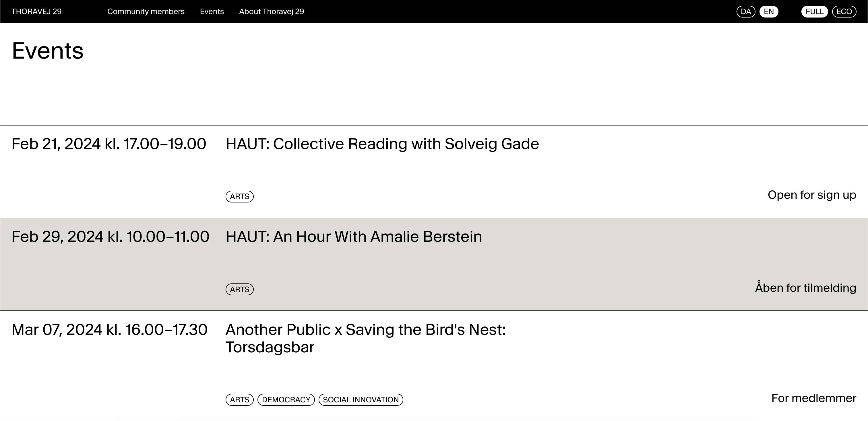The height and width of the screenshot is (421, 868).
Task: Click the ARTS tag under Torsdagsbar event
Action: click(x=240, y=400)
